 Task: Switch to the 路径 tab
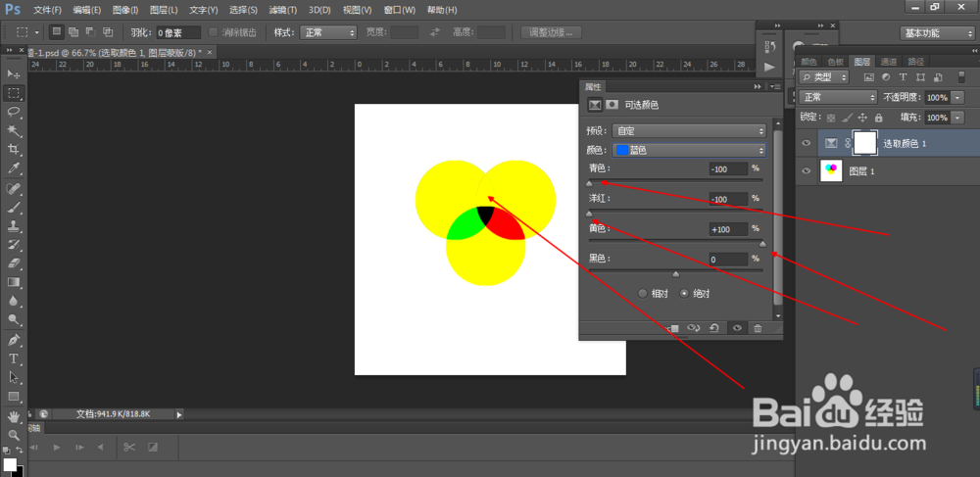click(915, 61)
